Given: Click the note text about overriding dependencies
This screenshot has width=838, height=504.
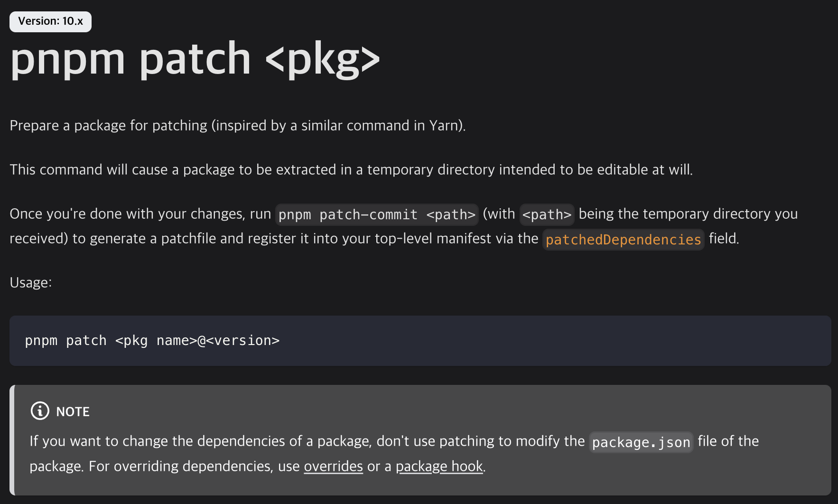Looking at the screenshot, I should [258, 467].
